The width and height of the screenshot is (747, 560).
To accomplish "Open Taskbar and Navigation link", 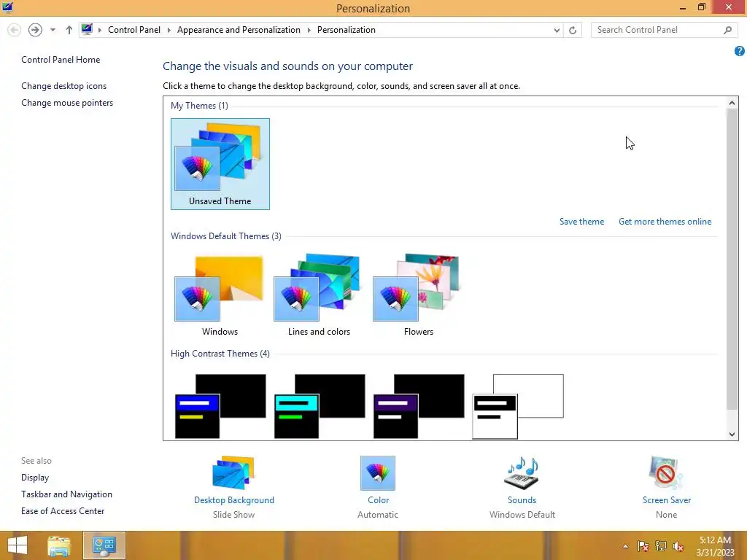I will point(66,494).
